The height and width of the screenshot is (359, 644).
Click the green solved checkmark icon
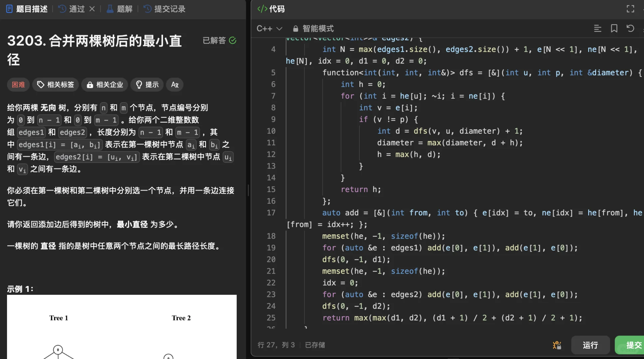233,41
